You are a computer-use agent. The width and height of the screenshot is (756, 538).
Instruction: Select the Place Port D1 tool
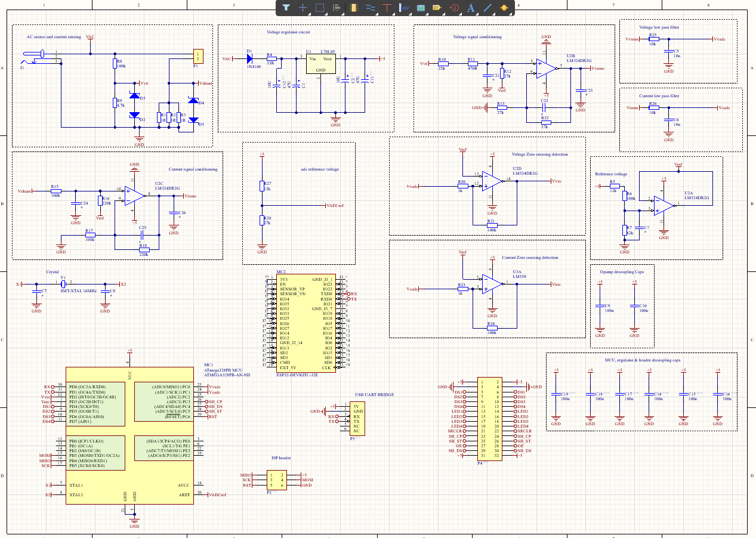click(437, 8)
